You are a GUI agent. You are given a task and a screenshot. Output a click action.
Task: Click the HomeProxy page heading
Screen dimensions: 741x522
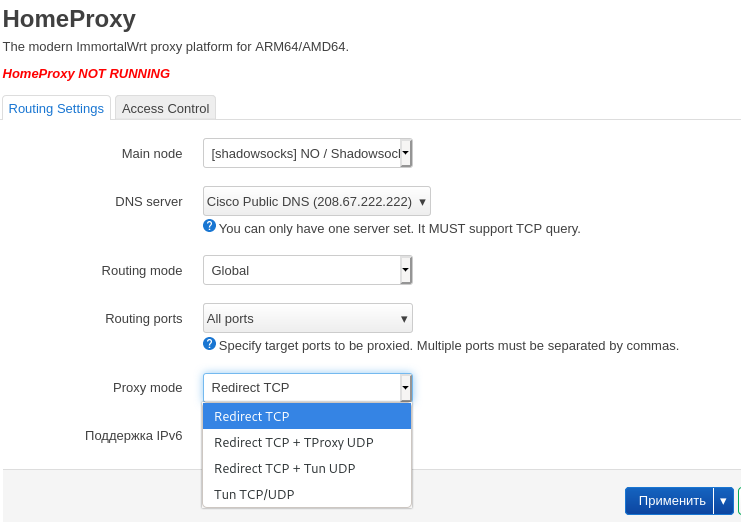pyautogui.click(x=69, y=18)
